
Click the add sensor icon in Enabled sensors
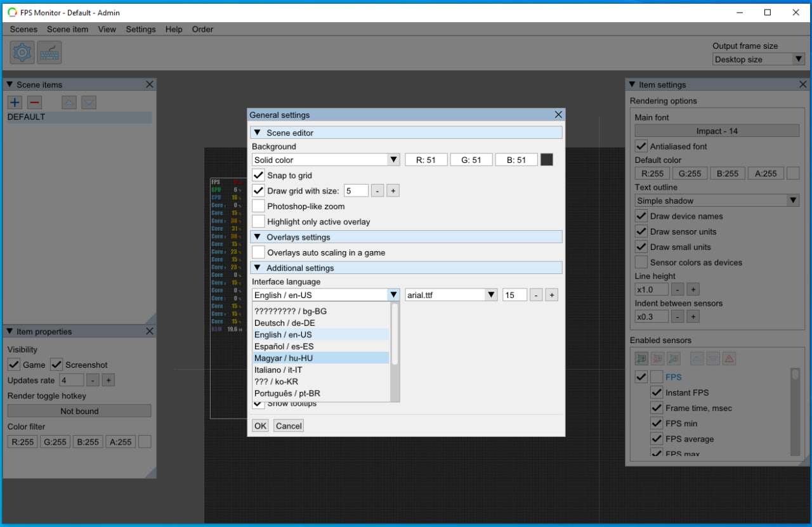641,359
